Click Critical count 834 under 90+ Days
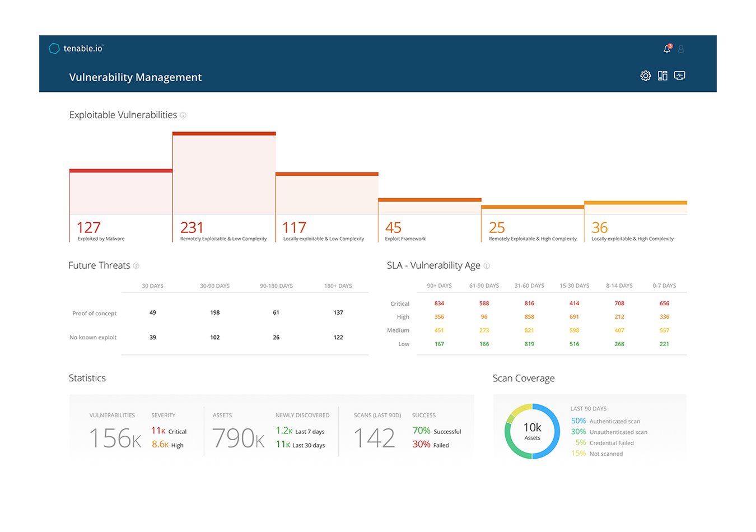756x532 pixels. tap(439, 304)
